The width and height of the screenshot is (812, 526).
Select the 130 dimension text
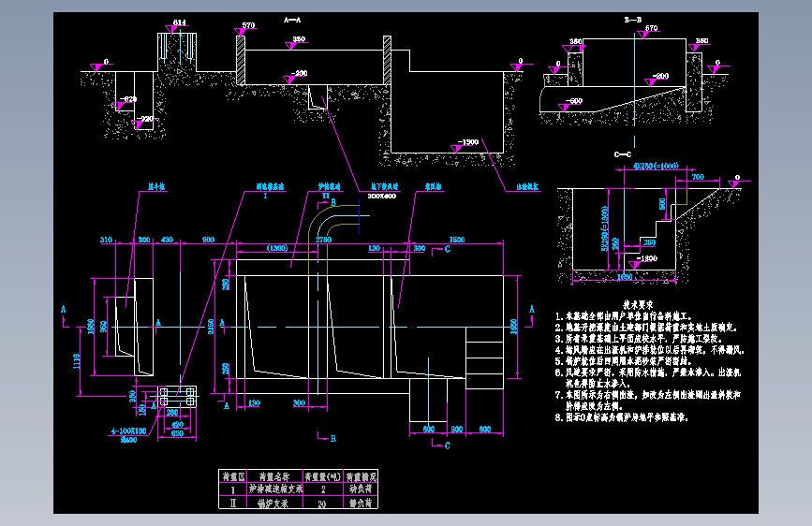[x=374, y=249]
